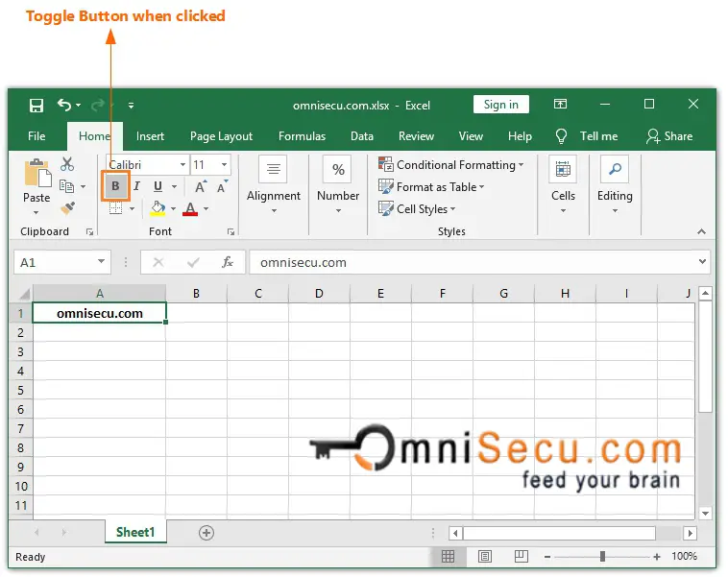Open the File tab

(36, 136)
